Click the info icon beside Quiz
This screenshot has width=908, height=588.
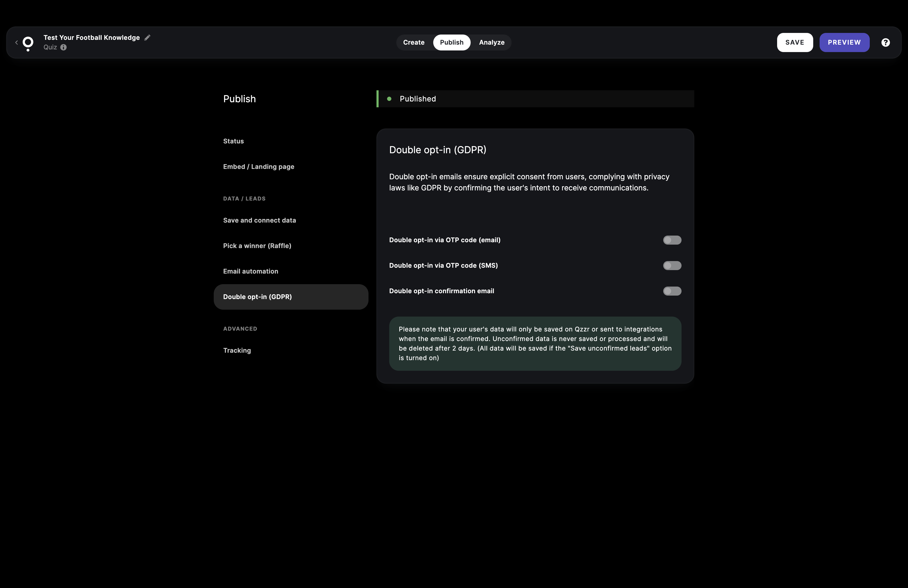coord(63,47)
